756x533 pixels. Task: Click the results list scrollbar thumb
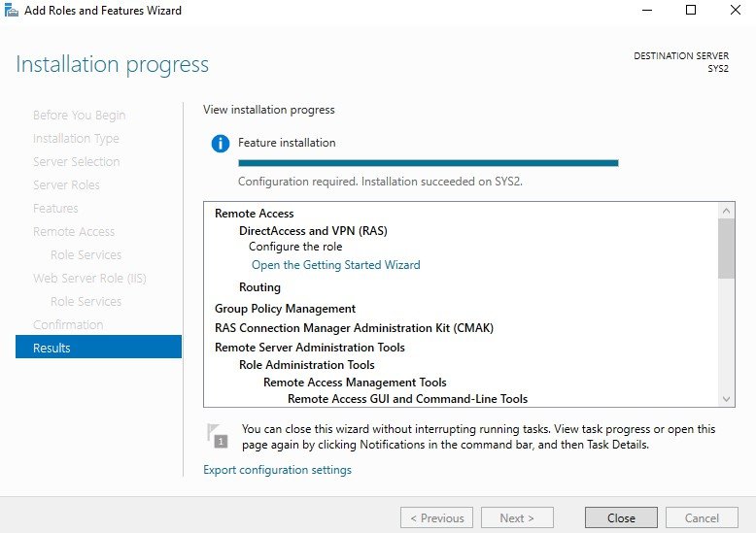pyautogui.click(x=726, y=249)
